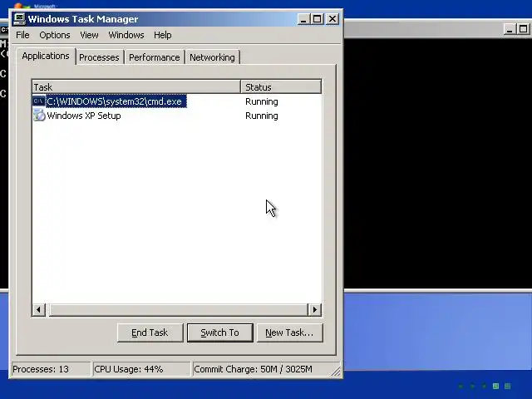Switch to the Processes tab
This screenshot has height=399, width=532.
click(x=99, y=57)
